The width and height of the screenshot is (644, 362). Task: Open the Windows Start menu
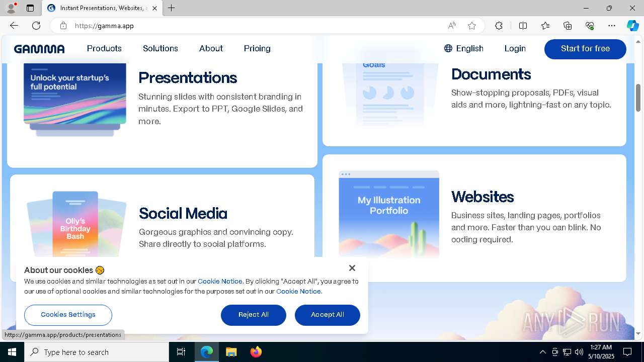click(x=12, y=352)
